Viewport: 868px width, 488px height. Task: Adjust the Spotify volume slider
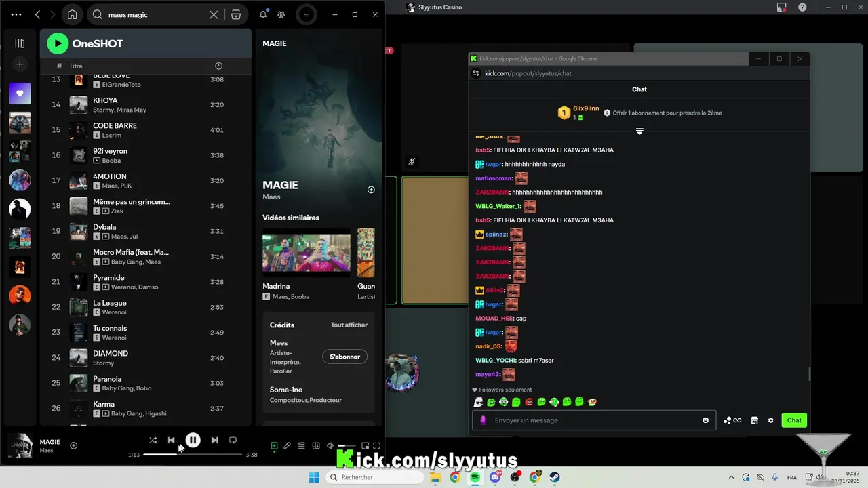[347, 445]
